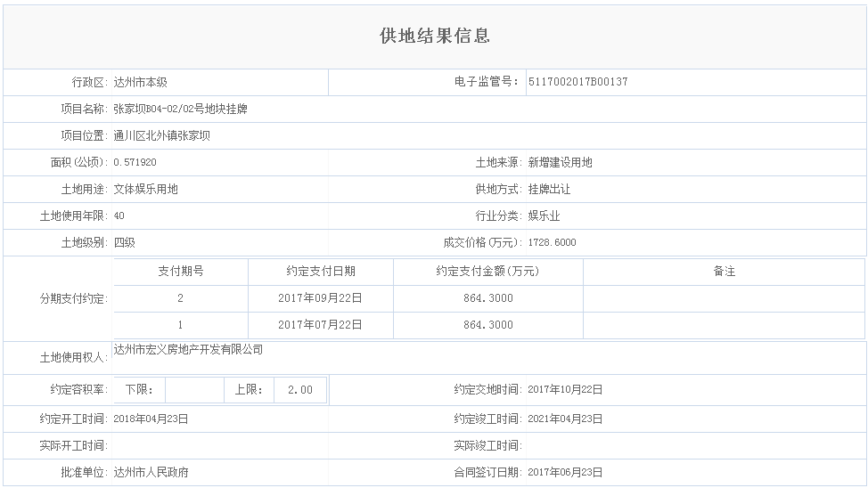The image size is (868, 488).
Task: Click the title 供地结果信息
Action: point(435,36)
